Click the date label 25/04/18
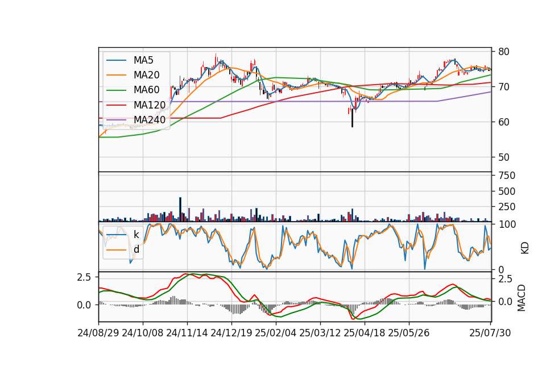 pos(365,333)
